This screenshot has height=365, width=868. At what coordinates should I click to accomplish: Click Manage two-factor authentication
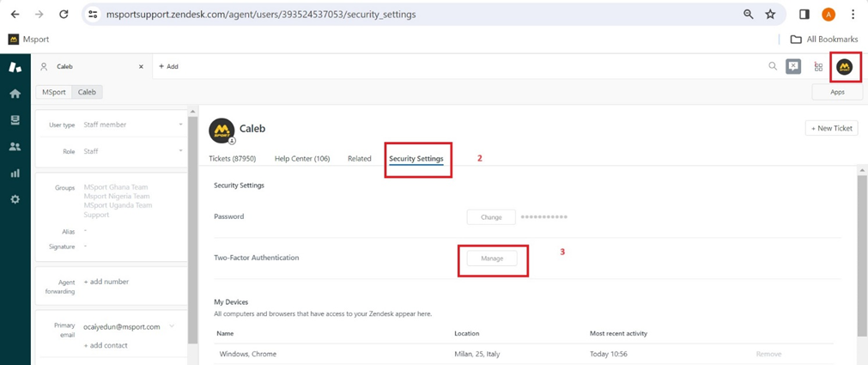pos(492,259)
